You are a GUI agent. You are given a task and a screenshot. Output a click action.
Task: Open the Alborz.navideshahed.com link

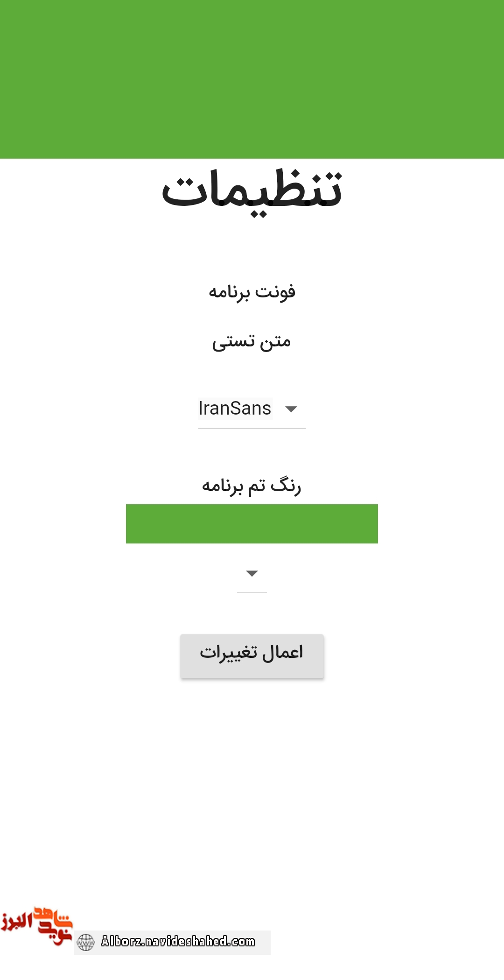coord(178,941)
